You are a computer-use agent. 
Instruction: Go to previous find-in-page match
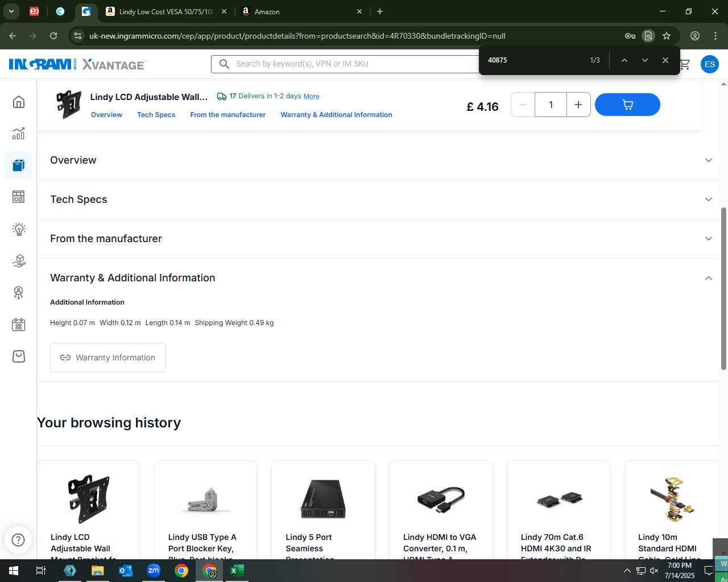click(624, 60)
